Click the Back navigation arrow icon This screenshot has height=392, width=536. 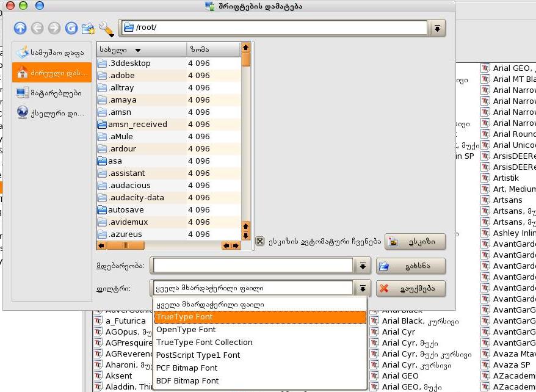tap(37, 28)
